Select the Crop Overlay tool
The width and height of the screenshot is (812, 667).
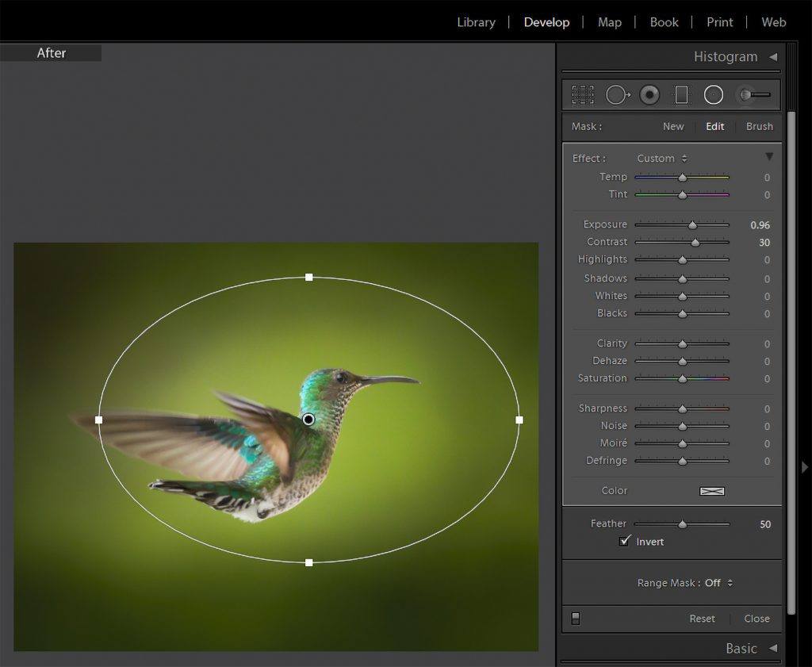pyautogui.click(x=583, y=95)
